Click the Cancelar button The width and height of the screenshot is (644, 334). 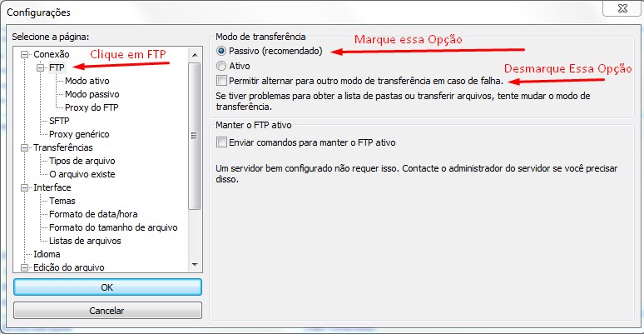[107, 311]
